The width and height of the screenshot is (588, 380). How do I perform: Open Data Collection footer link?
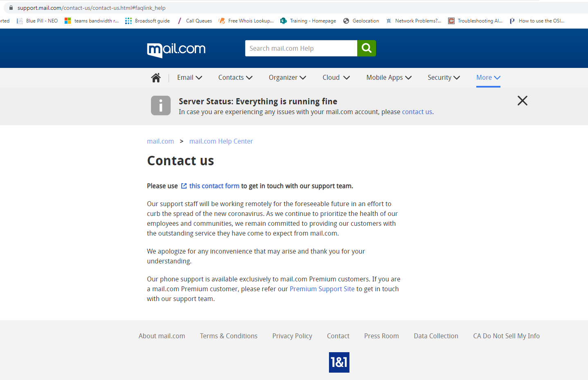coord(436,336)
